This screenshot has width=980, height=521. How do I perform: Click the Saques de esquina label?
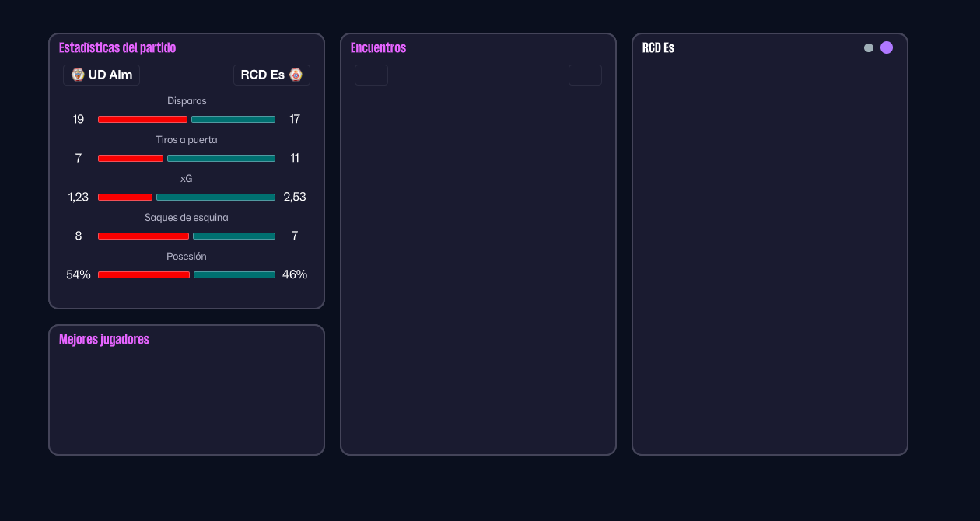pos(187,218)
